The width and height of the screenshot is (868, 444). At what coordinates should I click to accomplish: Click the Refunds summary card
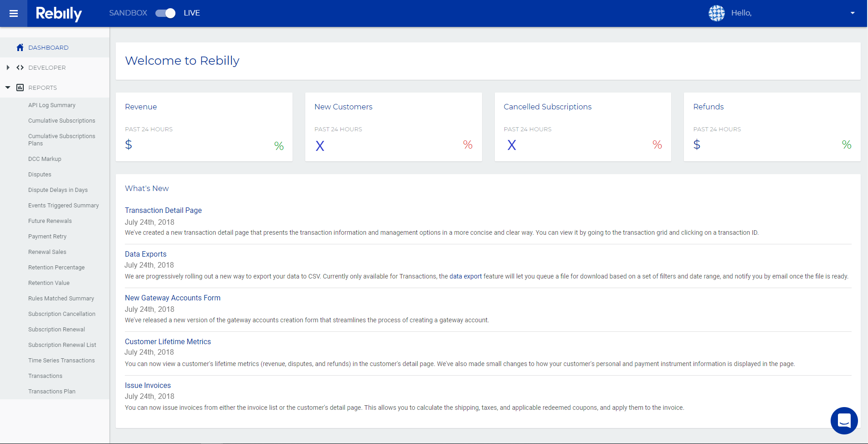pos(772,127)
